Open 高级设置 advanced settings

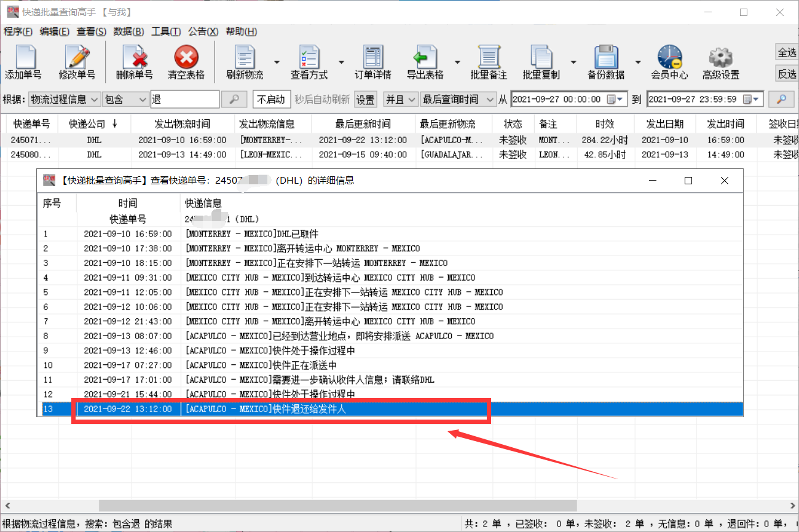(721, 63)
